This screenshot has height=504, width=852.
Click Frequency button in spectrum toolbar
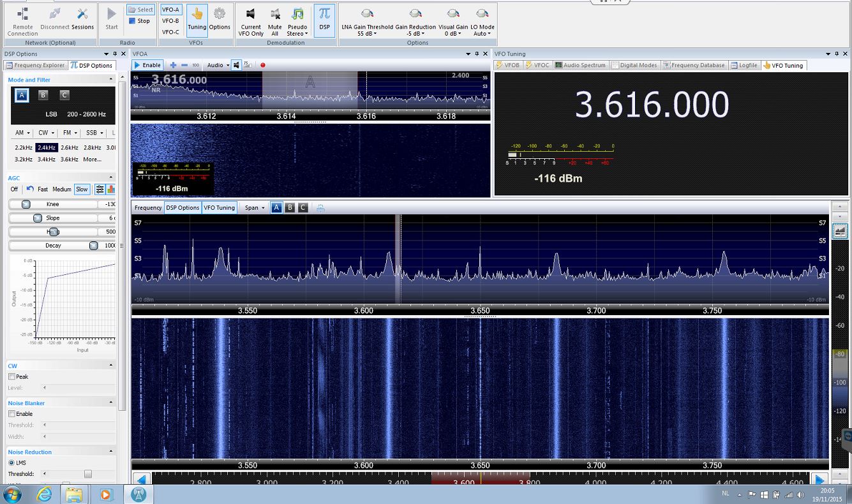pyautogui.click(x=148, y=207)
